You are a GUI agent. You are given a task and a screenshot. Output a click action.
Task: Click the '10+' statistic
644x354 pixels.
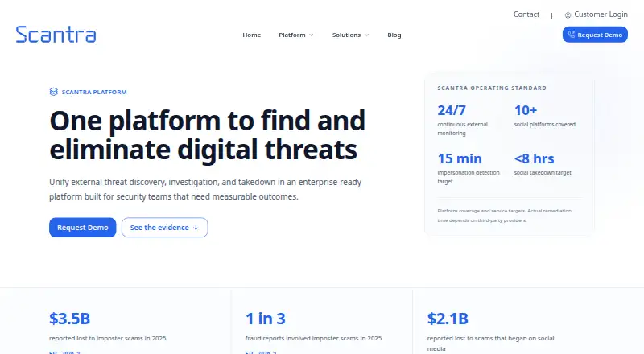pyautogui.click(x=526, y=110)
